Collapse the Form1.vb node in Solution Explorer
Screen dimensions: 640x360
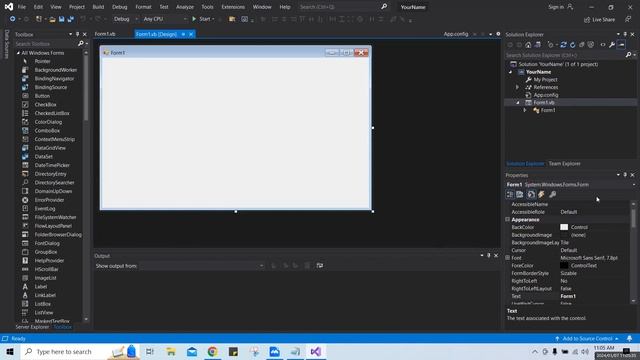click(518, 103)
